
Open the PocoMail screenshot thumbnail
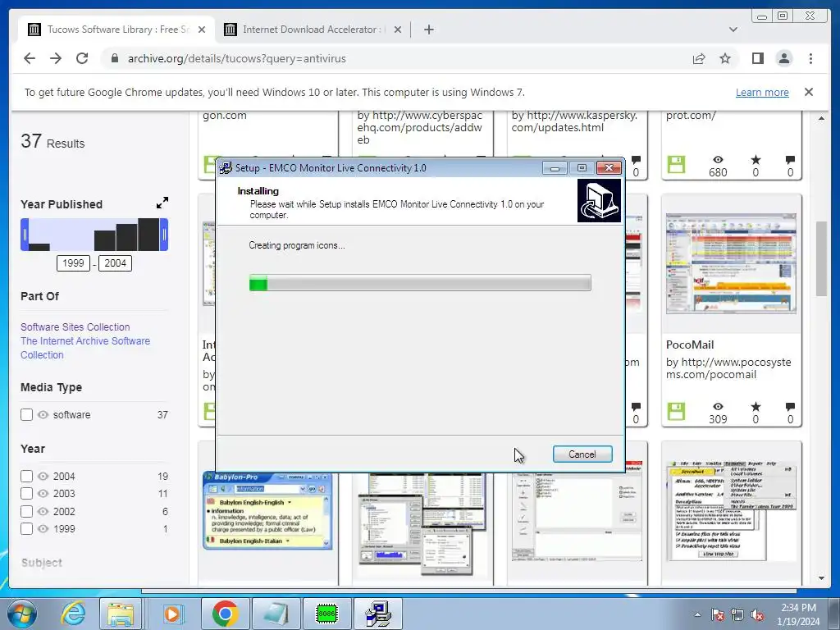[731, 263]
